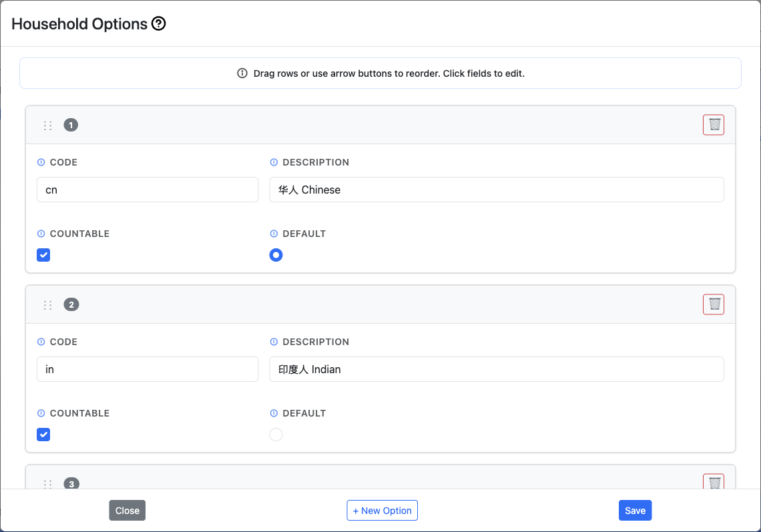Click the code field containing cn
The width and height of the screenshot is (761, 532).
(x=147, y=190)
